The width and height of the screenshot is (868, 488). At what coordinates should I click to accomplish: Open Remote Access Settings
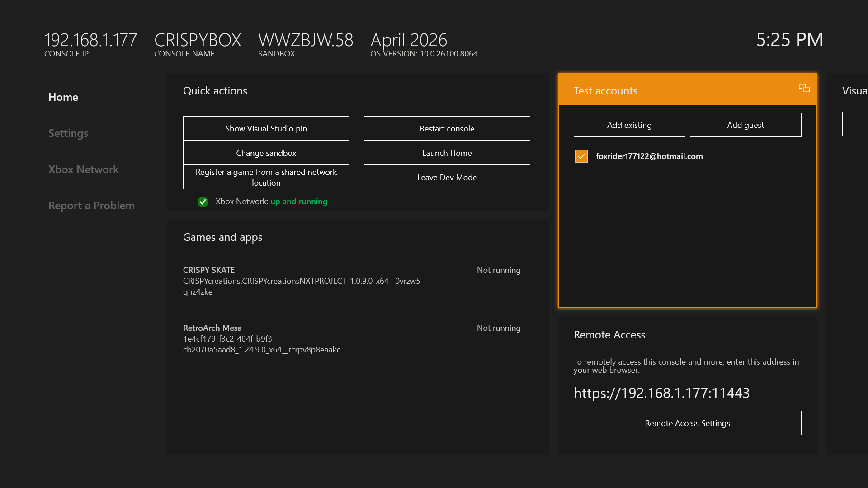(x=688, y=423)
